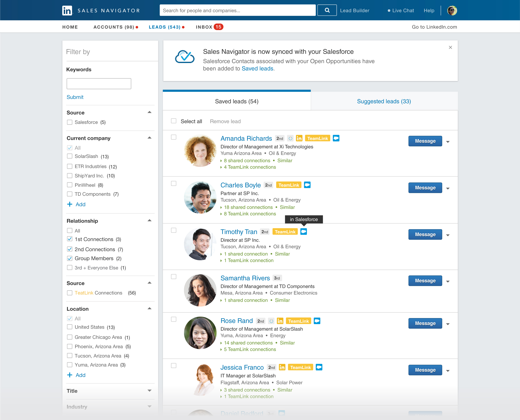Click plus Add under Location
This screenshot has height=420, width=520.
tap(76, 375)
